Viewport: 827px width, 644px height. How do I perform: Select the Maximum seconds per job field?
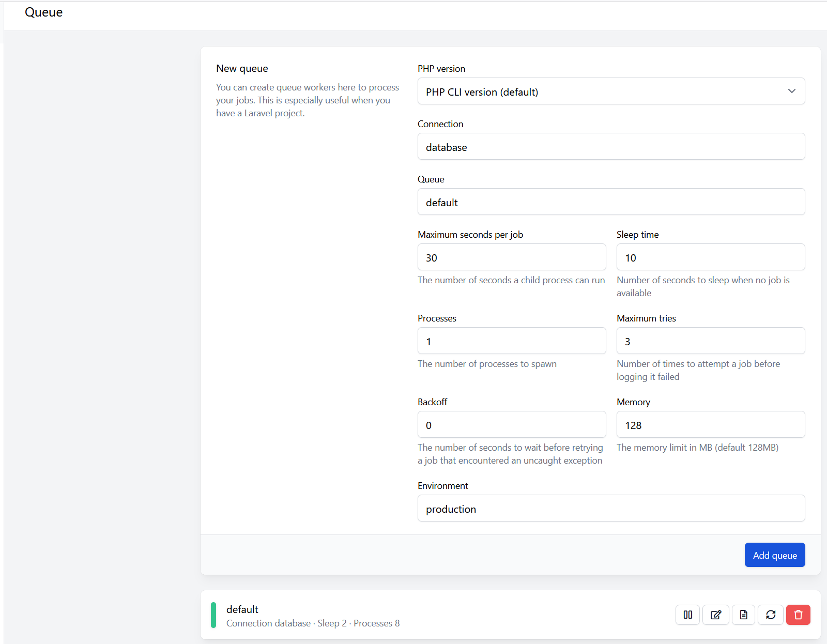pos(512,257)
